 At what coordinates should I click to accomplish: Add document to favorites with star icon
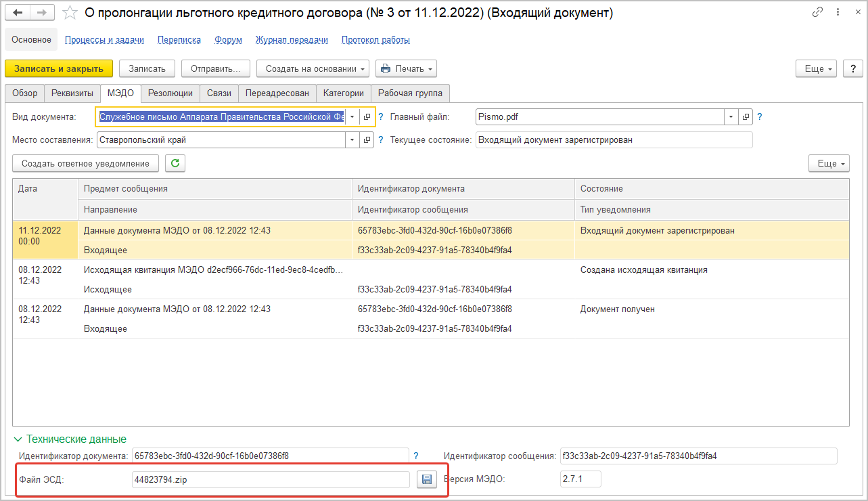click(70, 12)
